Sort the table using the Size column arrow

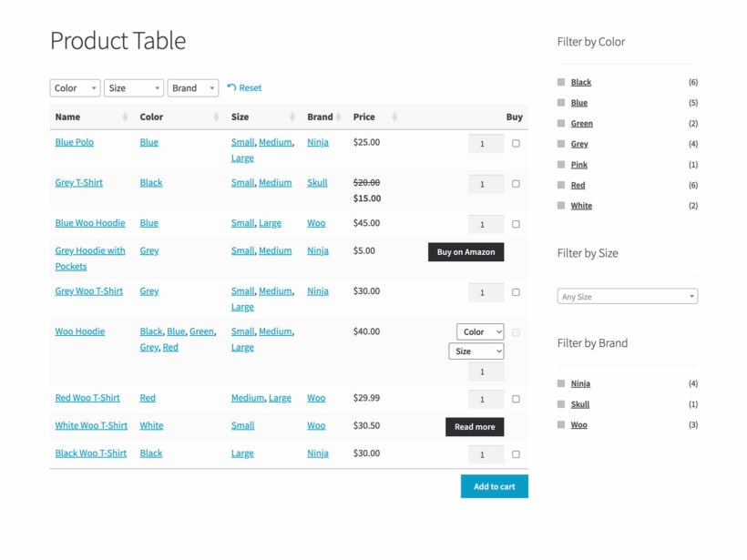point(293,117)
